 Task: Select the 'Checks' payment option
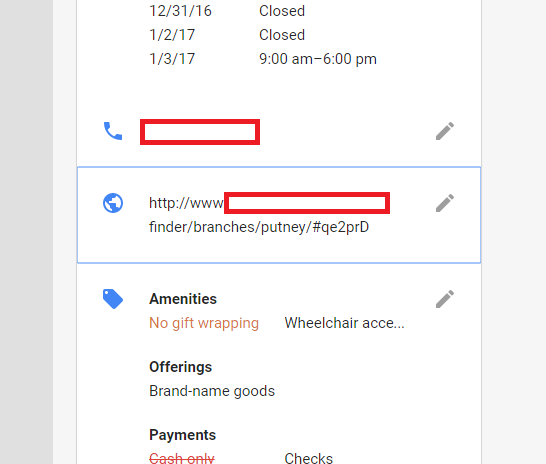[x=309, y=458]
